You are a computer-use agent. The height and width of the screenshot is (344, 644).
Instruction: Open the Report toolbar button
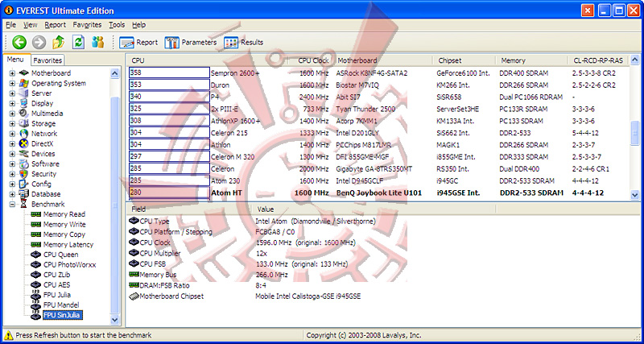[x=138, y=43]
